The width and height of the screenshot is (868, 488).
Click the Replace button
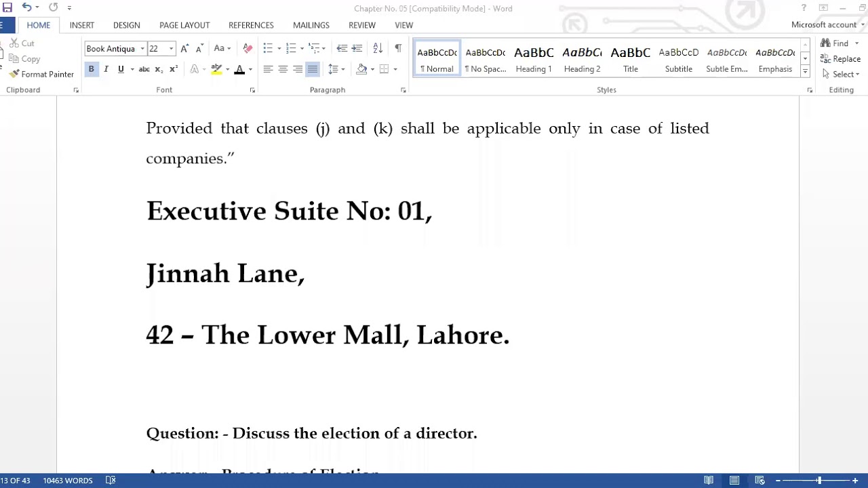pyautogui.click(x=841, y=59)
